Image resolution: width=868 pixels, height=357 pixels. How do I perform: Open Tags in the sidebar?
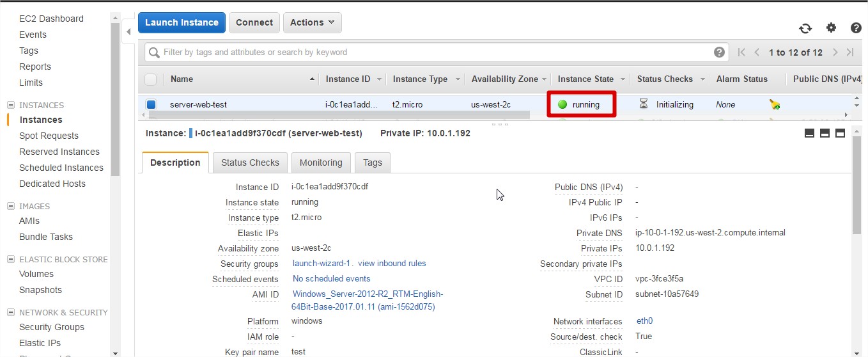click(x=29, y=51)
